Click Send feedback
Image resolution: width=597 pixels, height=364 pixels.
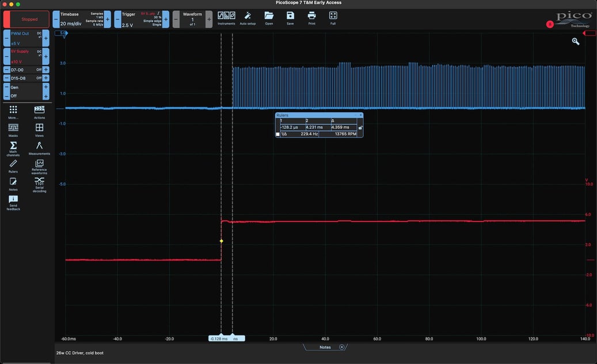point(13,203)
